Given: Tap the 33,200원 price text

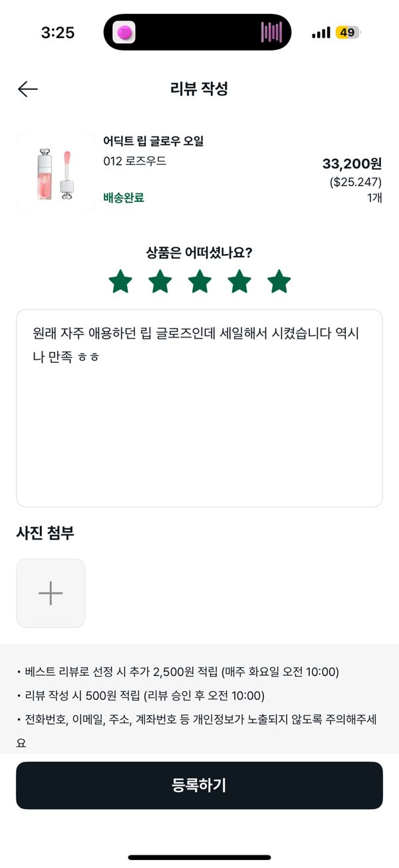Looking at the screenshot, I should (x=352, y=163).
